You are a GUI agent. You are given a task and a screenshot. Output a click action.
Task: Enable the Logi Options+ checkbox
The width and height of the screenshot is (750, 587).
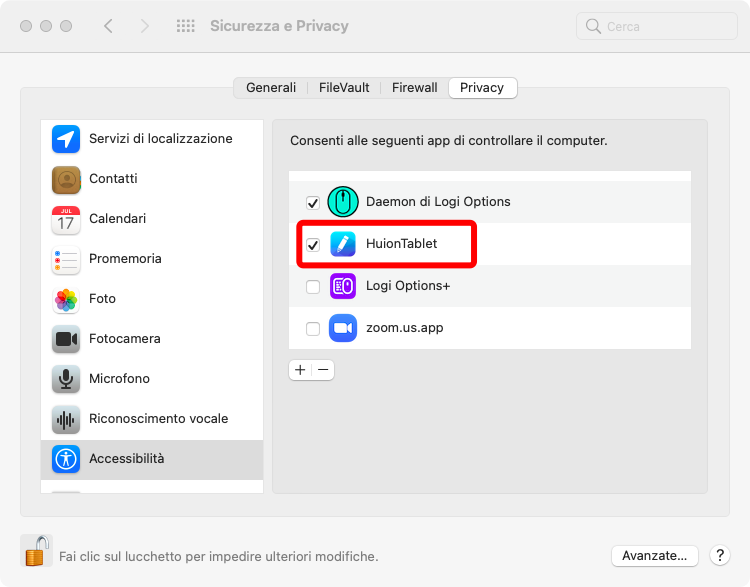coord(313,287)
